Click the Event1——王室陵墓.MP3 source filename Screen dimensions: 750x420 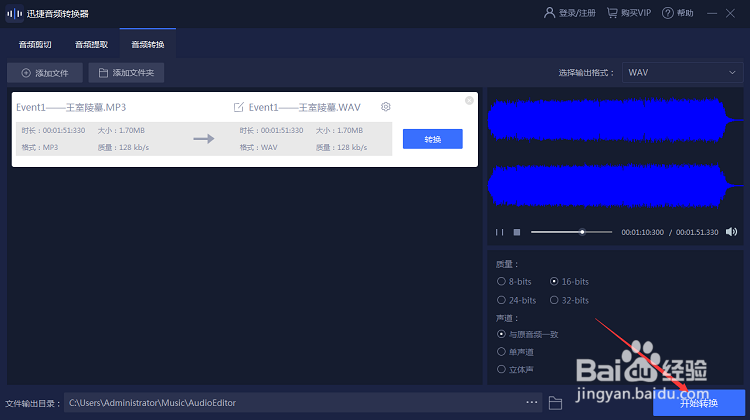pyautogui.click(x=71, y=107)
